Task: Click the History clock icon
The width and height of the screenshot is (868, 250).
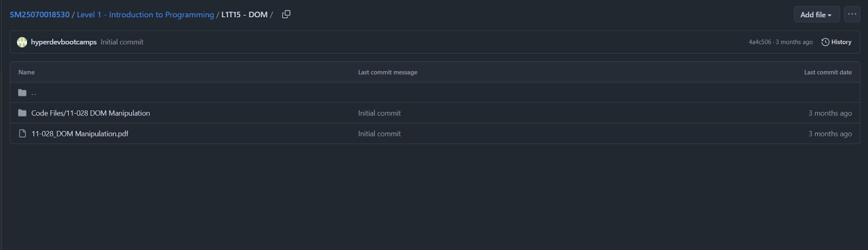Action: click(x=825, y=42)
